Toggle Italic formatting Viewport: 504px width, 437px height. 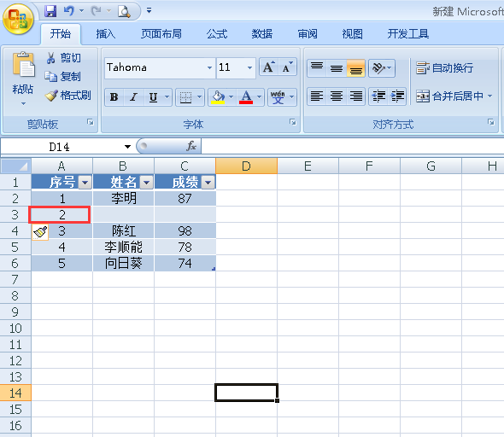(133, 97)
